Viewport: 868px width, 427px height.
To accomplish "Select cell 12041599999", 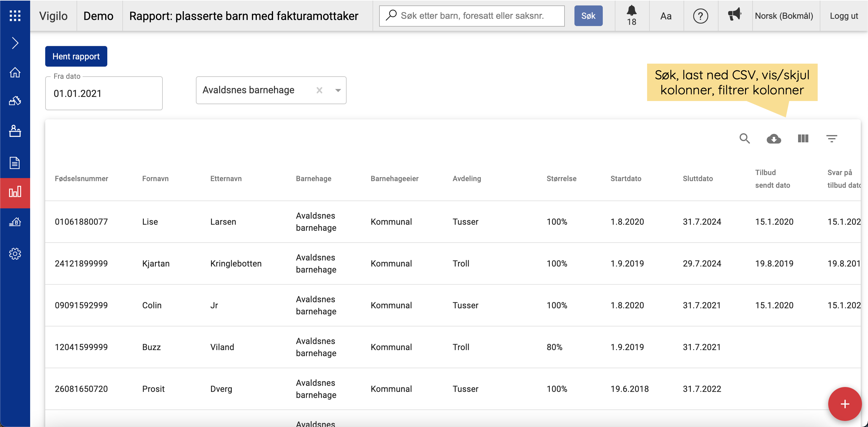I will 81,347.
